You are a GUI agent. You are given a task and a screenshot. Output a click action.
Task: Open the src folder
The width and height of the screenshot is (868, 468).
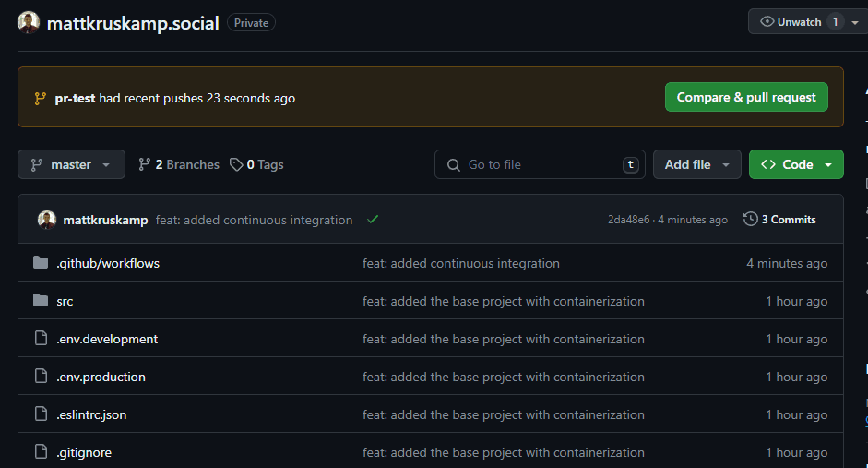click(x=65, y=301)
